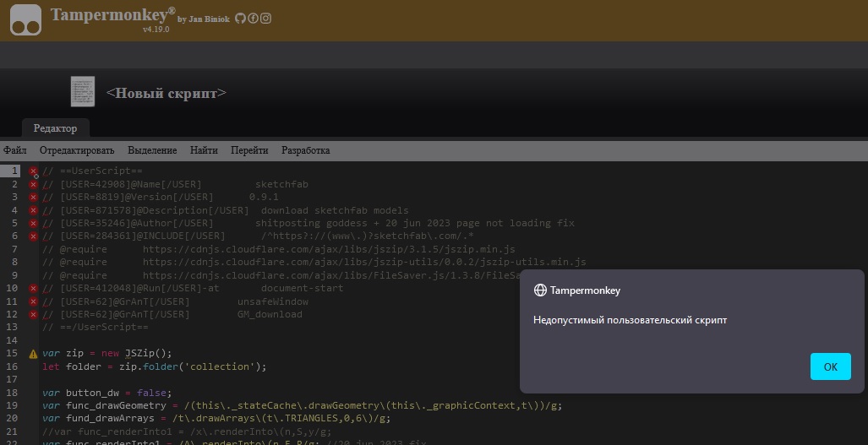Open the Отредактировать menu

[77, 150]
